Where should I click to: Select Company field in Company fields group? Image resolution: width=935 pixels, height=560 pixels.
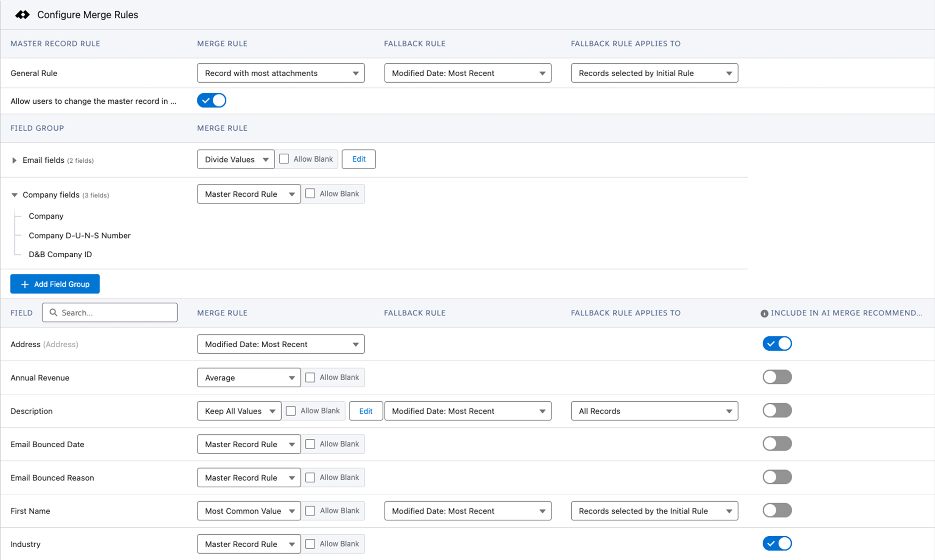[46, 216]
